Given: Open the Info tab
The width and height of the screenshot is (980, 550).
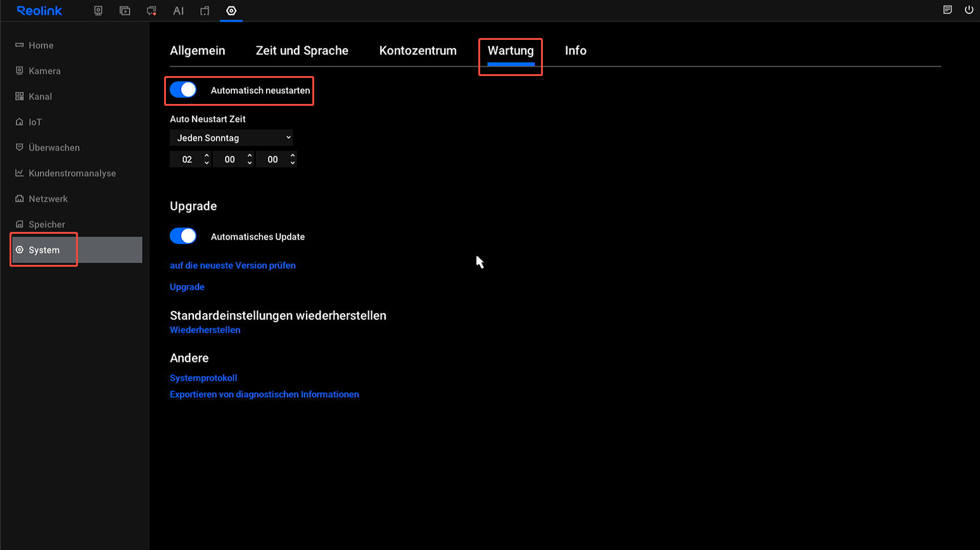Looking at the screenshot, I should (576, 51).
